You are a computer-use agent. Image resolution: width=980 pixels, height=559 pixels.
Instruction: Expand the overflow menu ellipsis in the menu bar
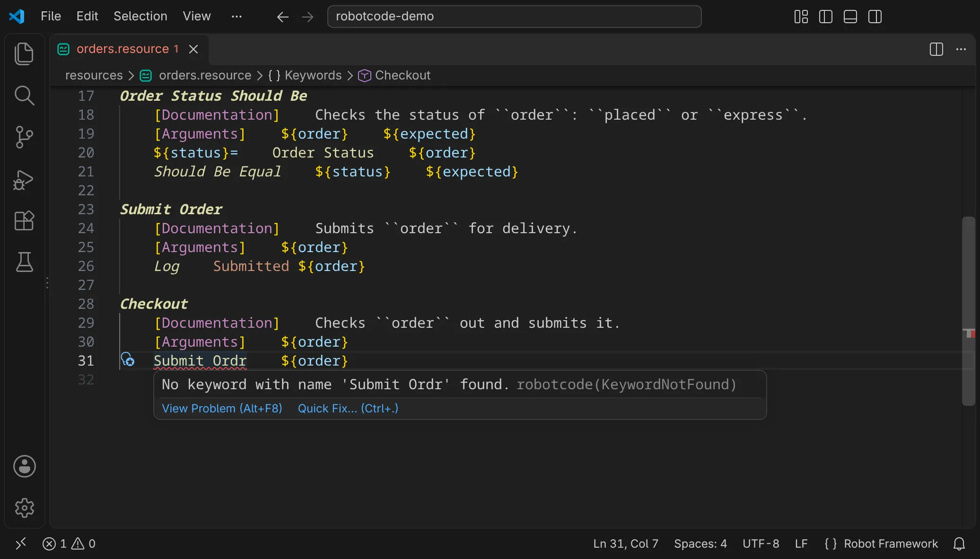coord(236,16)
